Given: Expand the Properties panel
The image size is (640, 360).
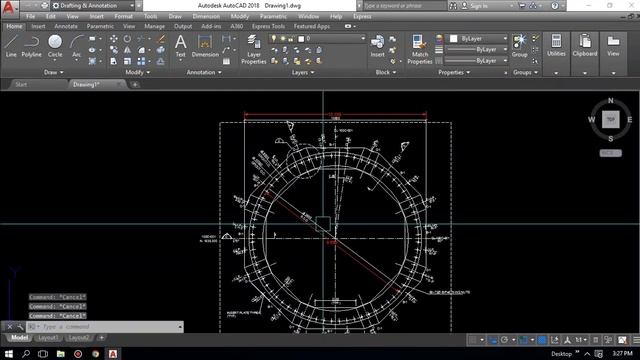Looking at the screenshot, I should pos(454,72).
